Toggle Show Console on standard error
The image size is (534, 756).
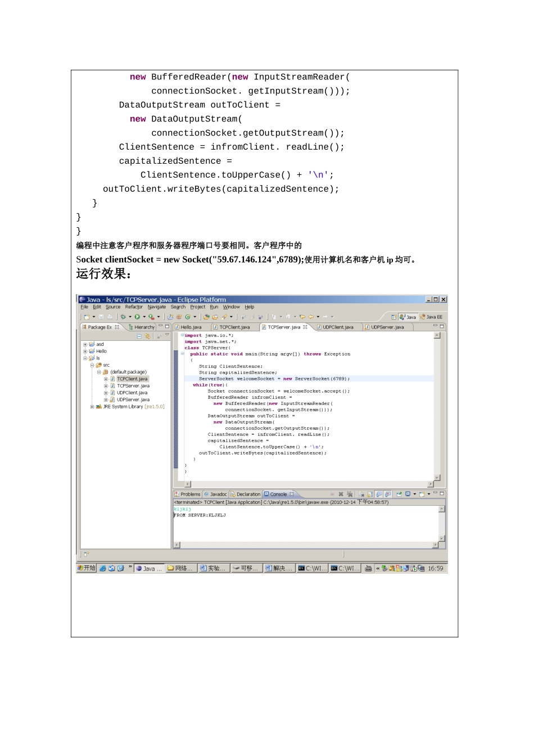point(388,494)
